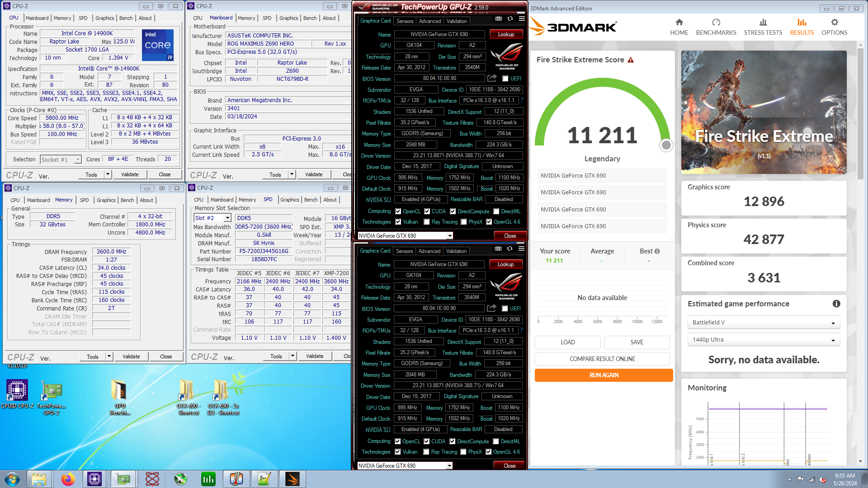Click the Firefox icon in the taskbar
Screen dimensions: 868x488
pos(68,479)
